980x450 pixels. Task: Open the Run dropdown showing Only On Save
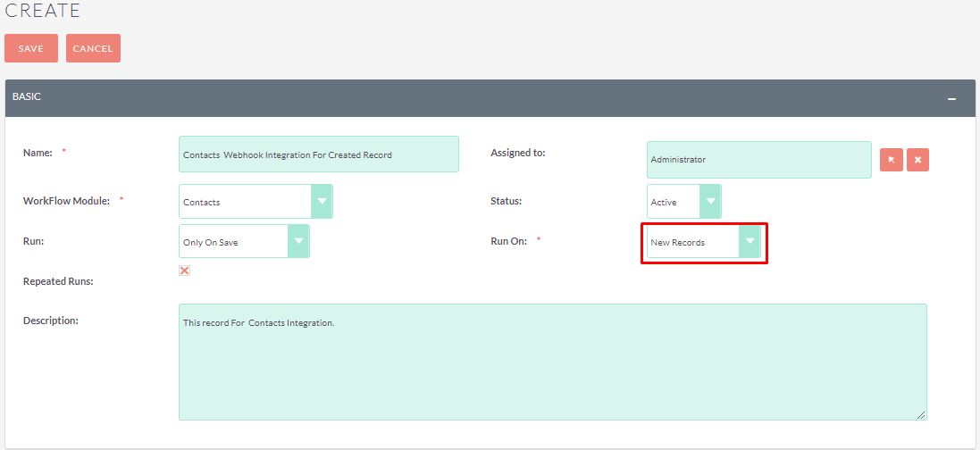pos(244,241)
